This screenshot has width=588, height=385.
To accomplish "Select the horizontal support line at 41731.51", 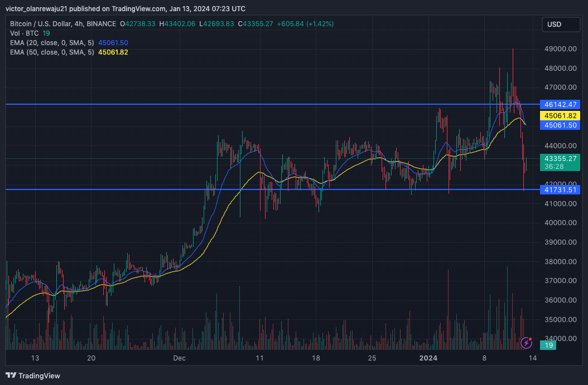I will coord(273,189).
